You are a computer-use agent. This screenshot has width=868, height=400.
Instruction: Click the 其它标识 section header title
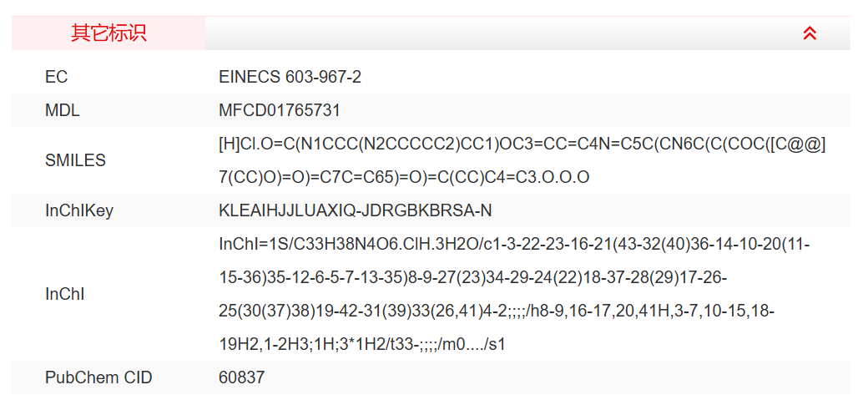[108, 33]
